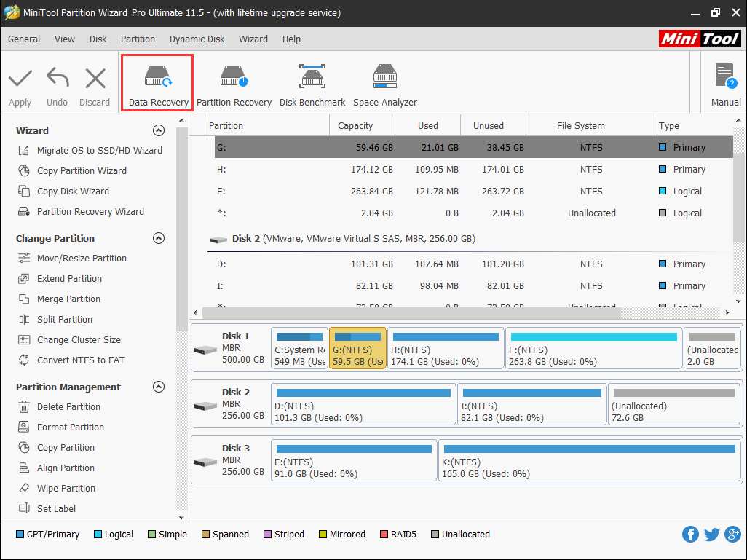747x560 pixels.
Task: Open Copy Partition Wizard
Action: tap(72, 170)
